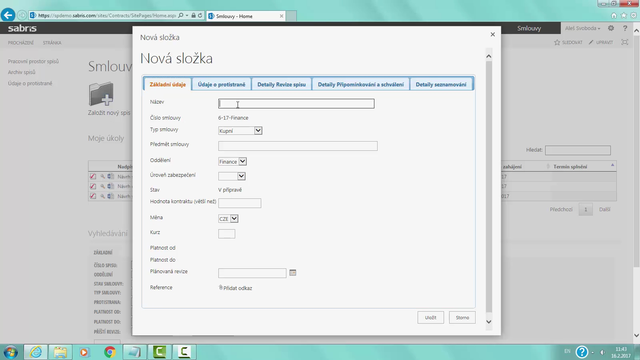
Task: Open the settings gear in SharePoint header
Action: coord(611,28)
